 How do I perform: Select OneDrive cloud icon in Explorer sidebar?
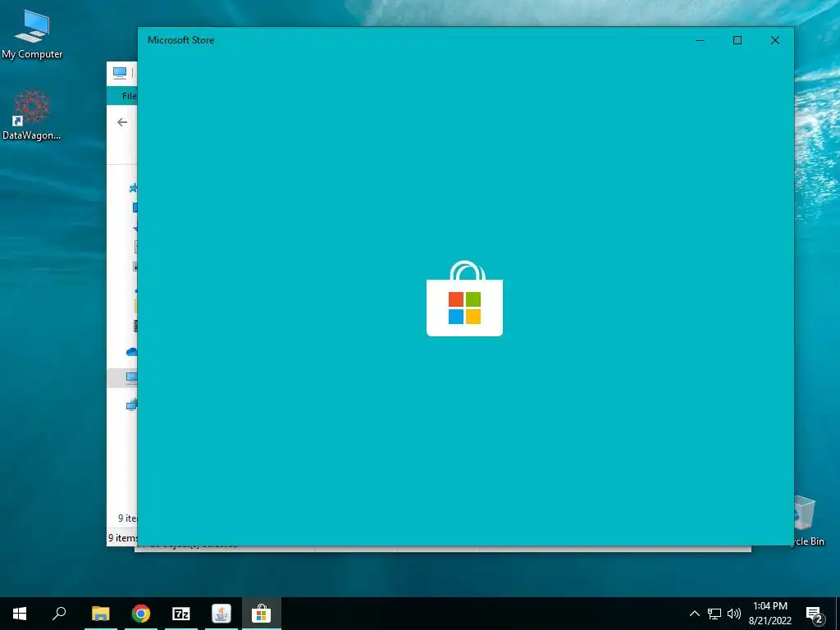[x=132, y=352]
